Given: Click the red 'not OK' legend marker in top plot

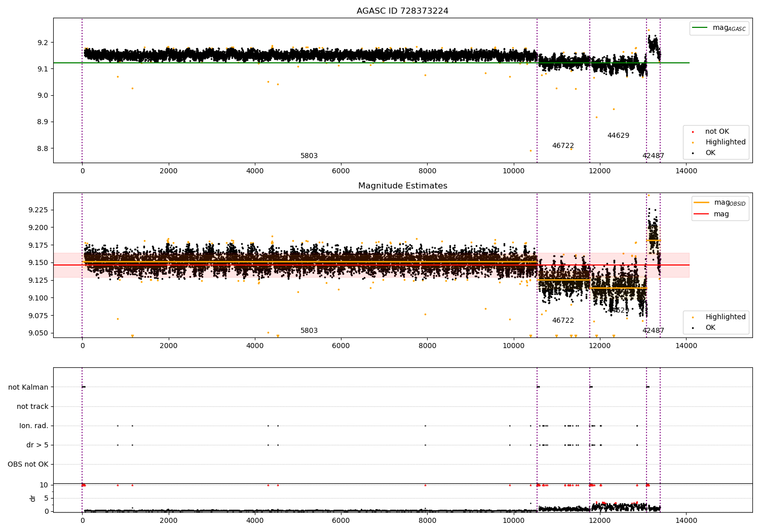Looking at the screenshot, I should pyautogui.click(x=693, y=132).
